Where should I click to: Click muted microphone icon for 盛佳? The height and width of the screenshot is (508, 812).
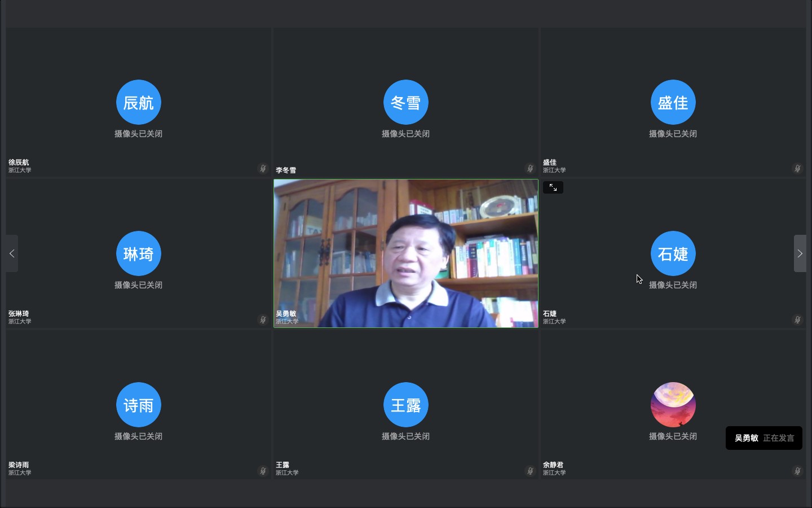pyautogui.click(x=797, y=168)
